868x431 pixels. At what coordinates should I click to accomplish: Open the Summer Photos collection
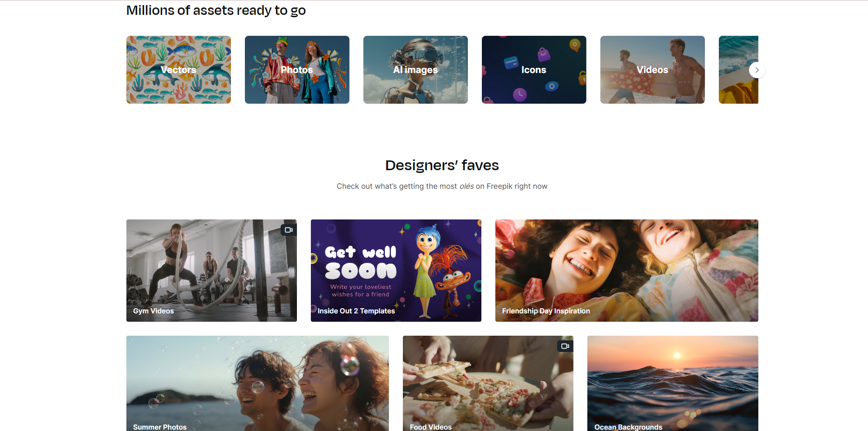click(257, 383)
